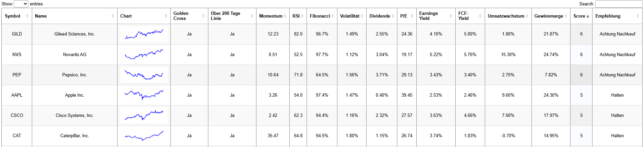This screenshot has width=644, height=147.
Task: Sort by P/E column header
Action: coord(403,16)
